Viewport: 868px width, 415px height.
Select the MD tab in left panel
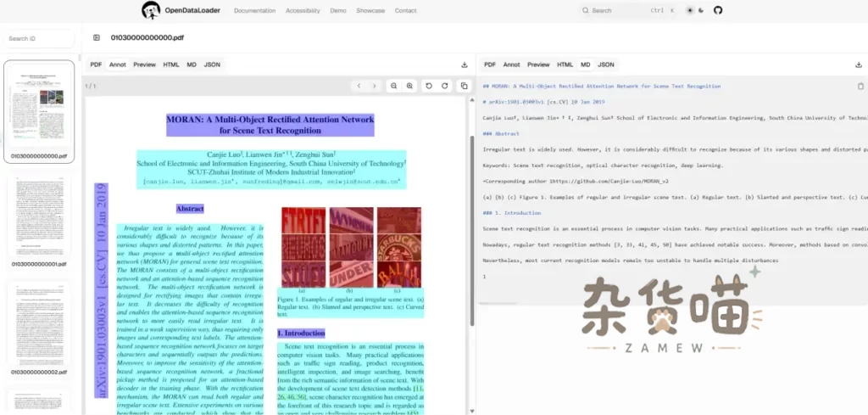pos(192,64)
